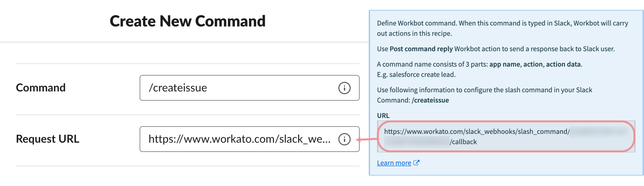Click the bold app name, action, action data text
This screenshot has height=186, width=644.
(535, 64)
